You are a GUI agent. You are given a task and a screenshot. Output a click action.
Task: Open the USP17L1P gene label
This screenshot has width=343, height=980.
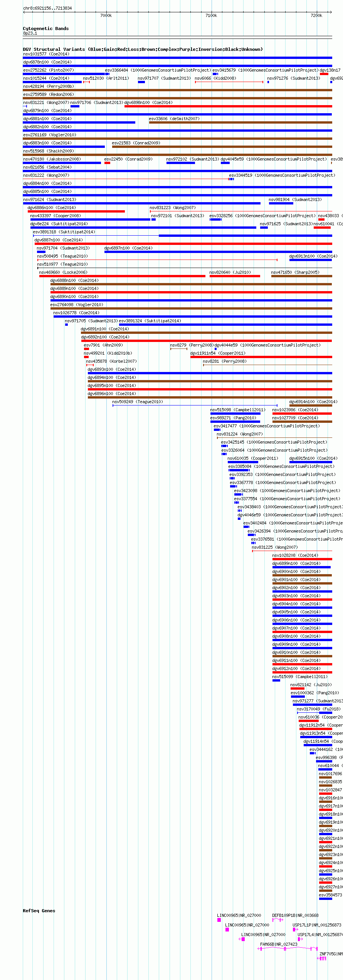(317, 925)
